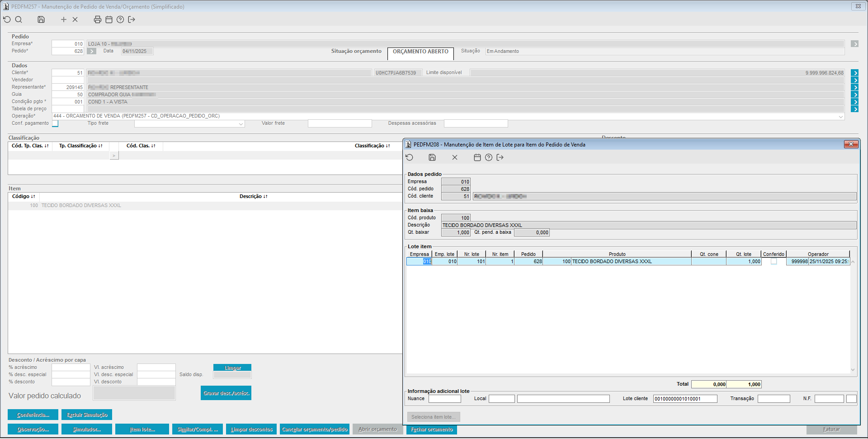Viewport: 868px width, 439px height.
Task: Open the Tipo frete dropdown
Action: click(x=241, y=124)
